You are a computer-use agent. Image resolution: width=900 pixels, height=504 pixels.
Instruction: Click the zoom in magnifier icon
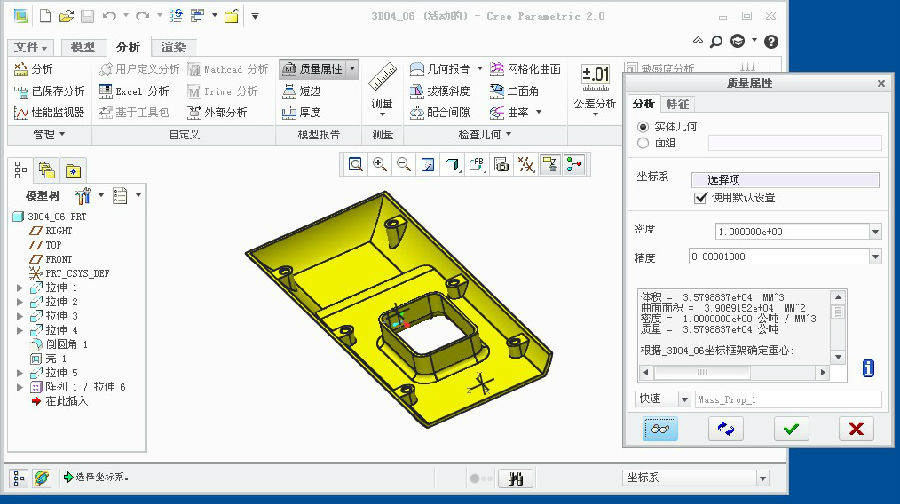(x=380, y=165)
